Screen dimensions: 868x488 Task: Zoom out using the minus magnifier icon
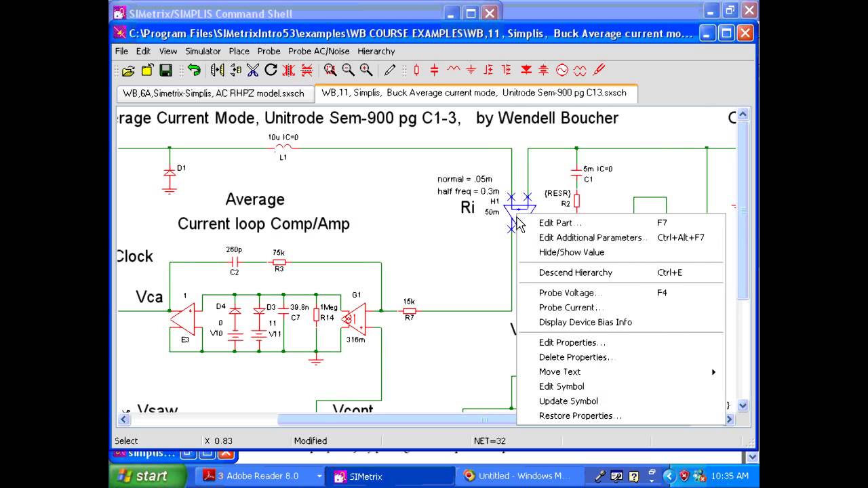348,70
